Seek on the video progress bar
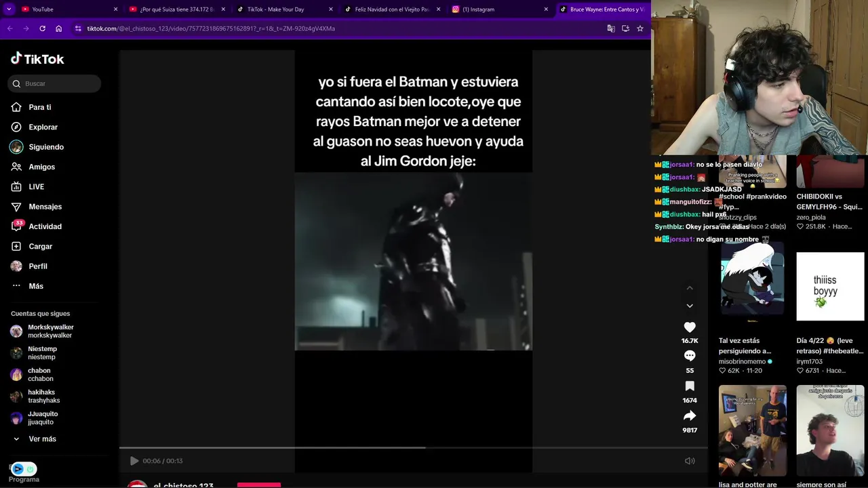Screen dimensions: 868x488 [x=414, y=447]
